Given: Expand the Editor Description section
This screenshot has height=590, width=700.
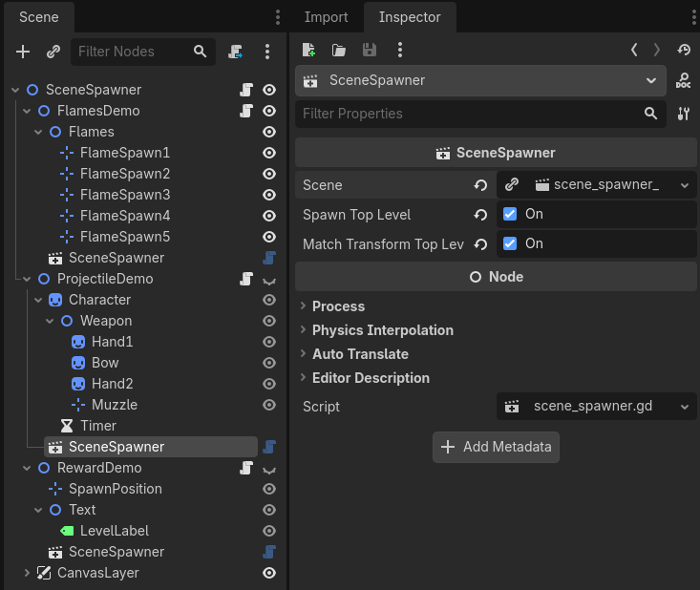Looking at the screenshot, I should click(x=303, y=378).
